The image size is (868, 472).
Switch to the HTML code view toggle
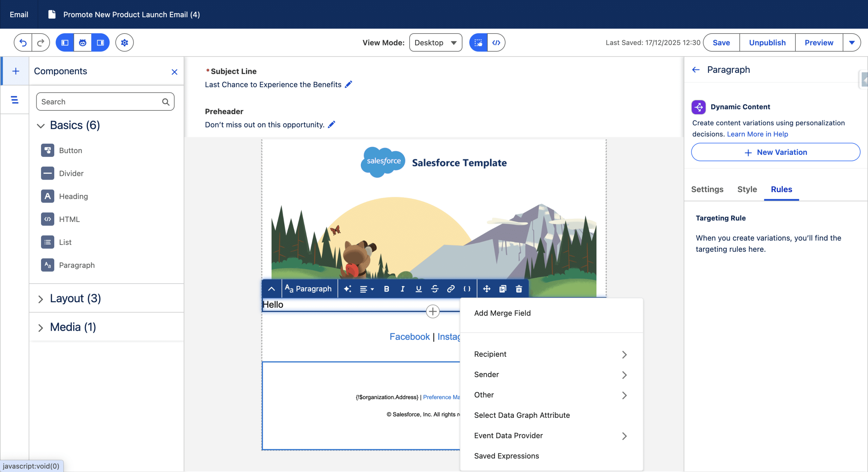[496, 43]
